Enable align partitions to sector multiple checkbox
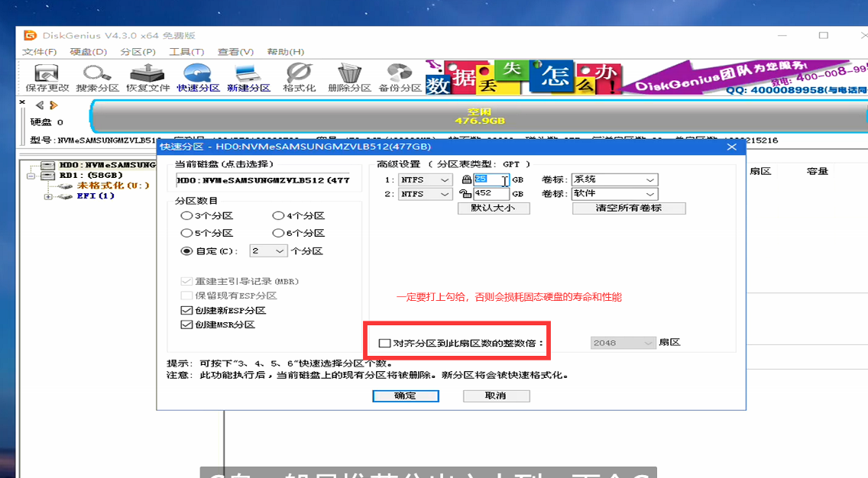 click(384, 343)
